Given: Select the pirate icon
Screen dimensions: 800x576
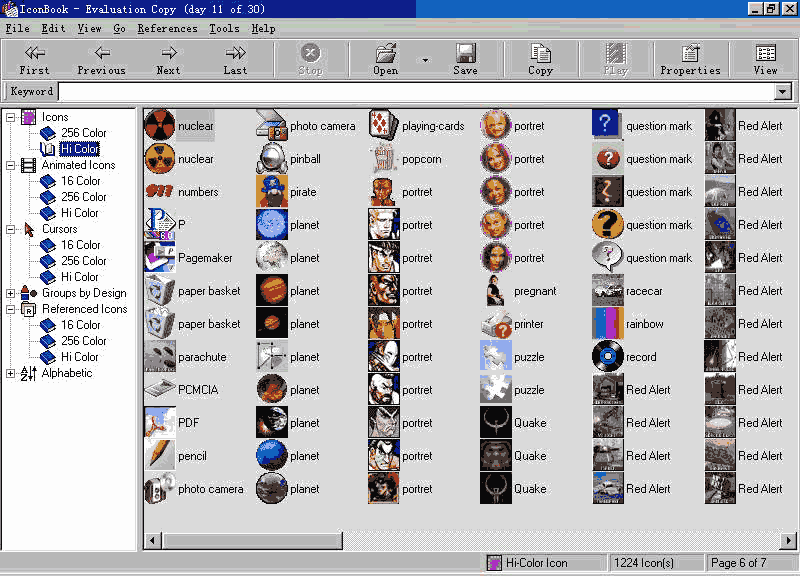Looking at the screenshot, I should tap(272, 192).
